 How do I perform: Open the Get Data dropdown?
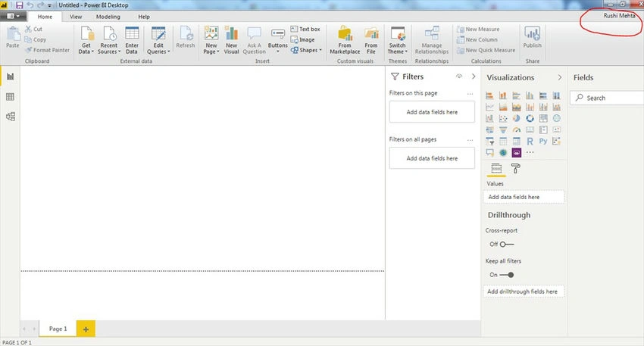point(86,40)
